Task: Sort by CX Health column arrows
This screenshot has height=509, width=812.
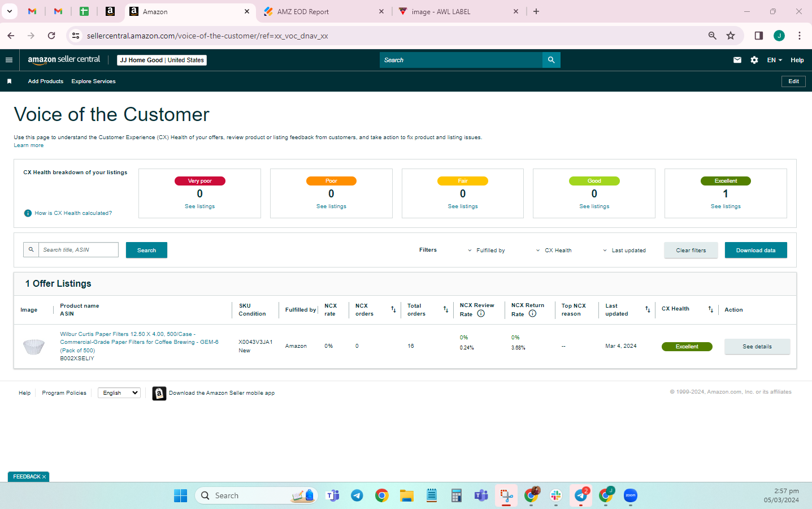Action: click(711, 309)
